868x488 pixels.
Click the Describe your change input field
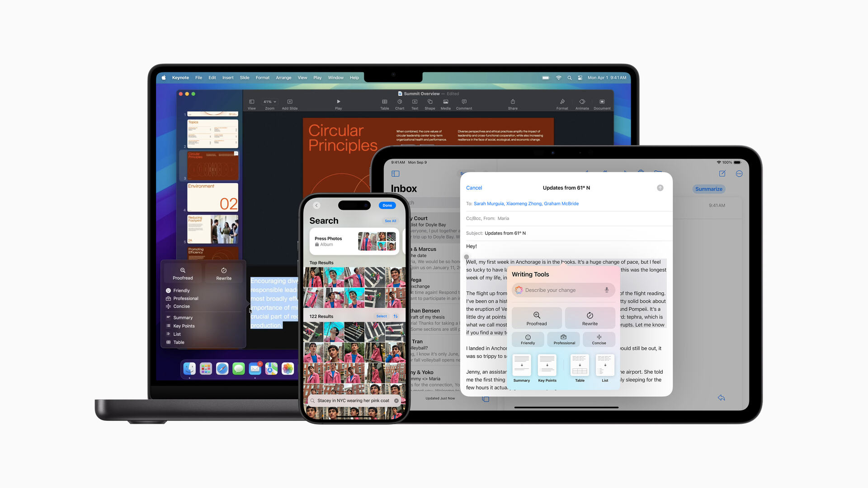point(562,290)
